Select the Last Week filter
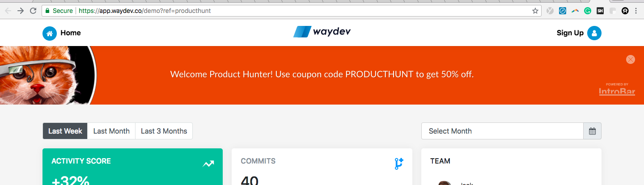This screenshot has height=185, width=644. tap(65, 131)
